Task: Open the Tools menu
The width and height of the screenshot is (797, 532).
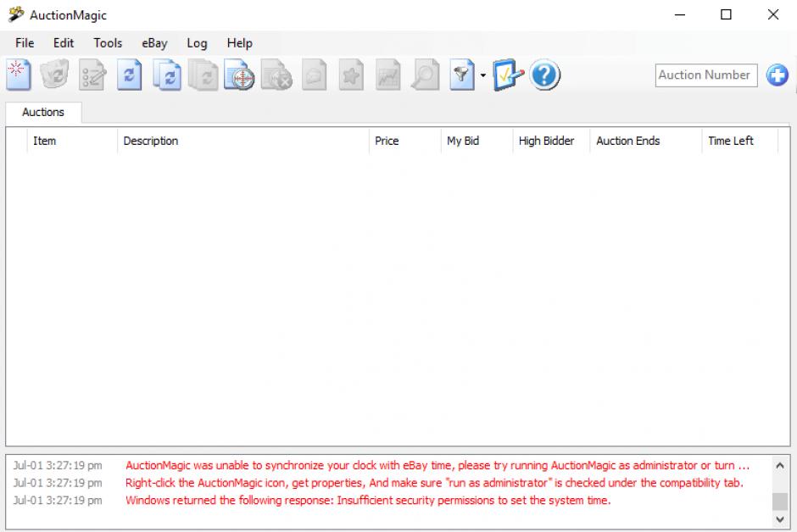Action: pyautogui.click(x=108, y=43)
